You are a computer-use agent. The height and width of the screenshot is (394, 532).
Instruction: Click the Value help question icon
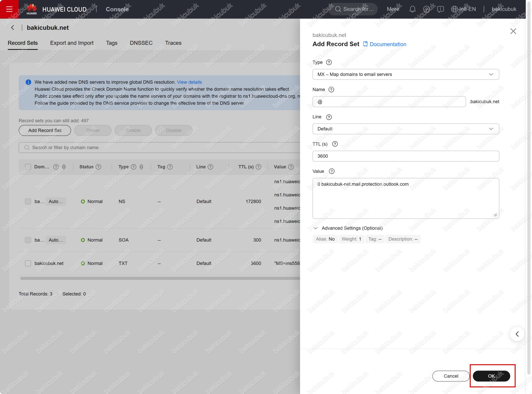[331, 171]
